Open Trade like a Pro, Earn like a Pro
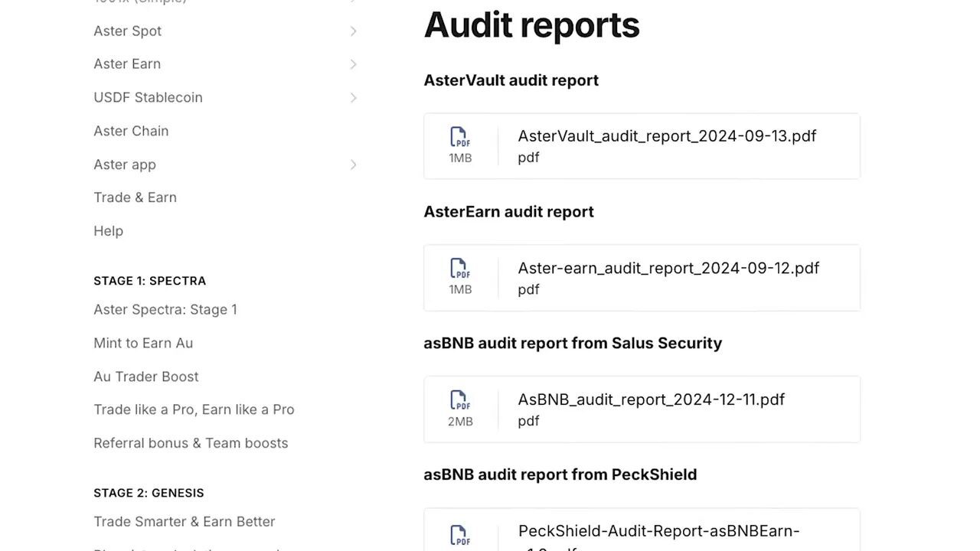Image resolution: width=980 pixels, height=551 pixels. 194,409
